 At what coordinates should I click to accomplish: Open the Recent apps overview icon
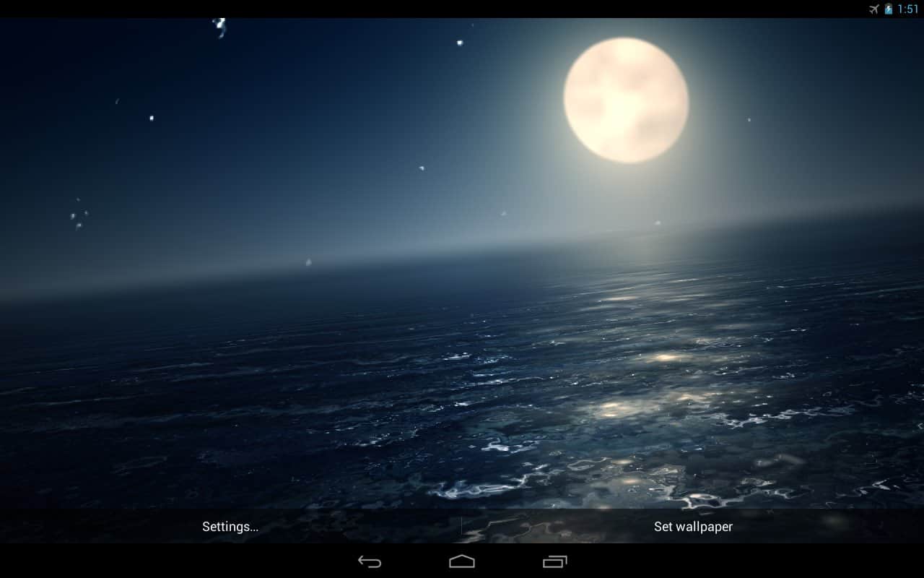tap(554, 561)
